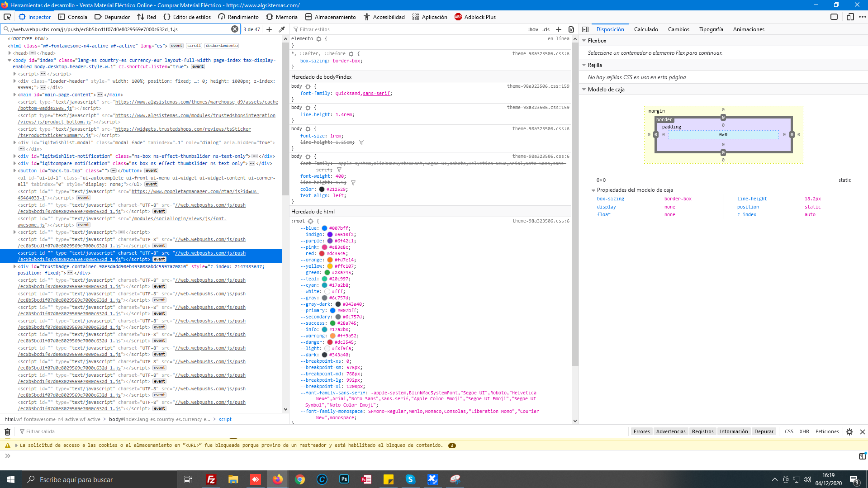Click the --blue color swatch
868x488 pixels.
coord(324,228)
